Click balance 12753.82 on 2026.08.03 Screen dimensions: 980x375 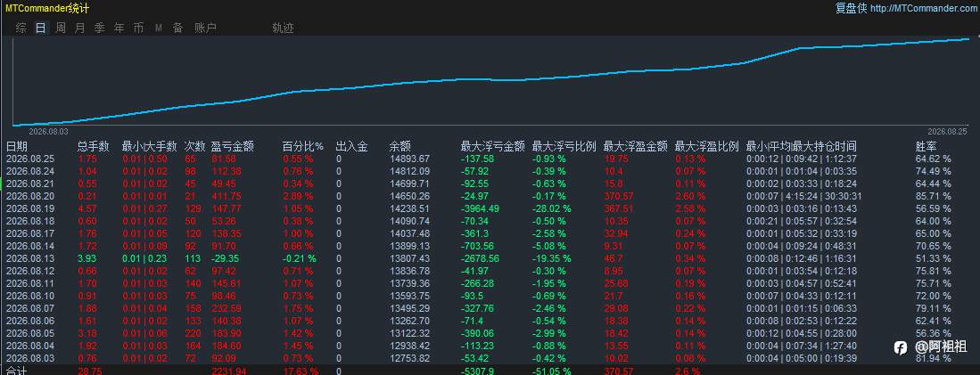coord(409,358)
